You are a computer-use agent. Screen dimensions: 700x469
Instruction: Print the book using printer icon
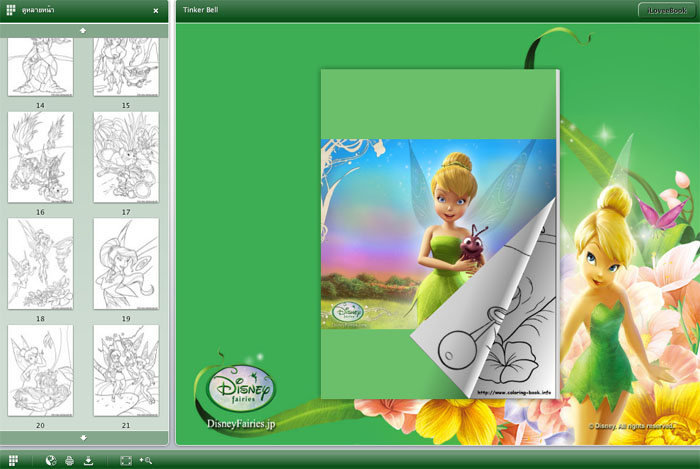(x=69, y=460)
